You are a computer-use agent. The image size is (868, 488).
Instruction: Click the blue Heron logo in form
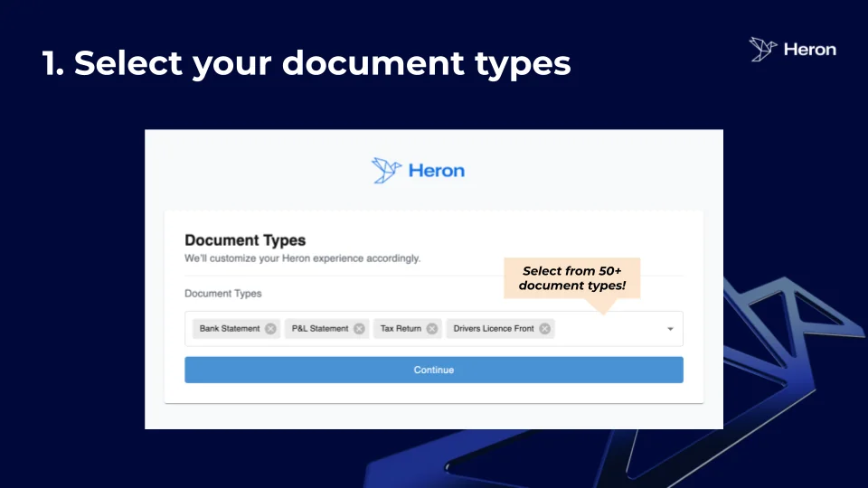418,170
